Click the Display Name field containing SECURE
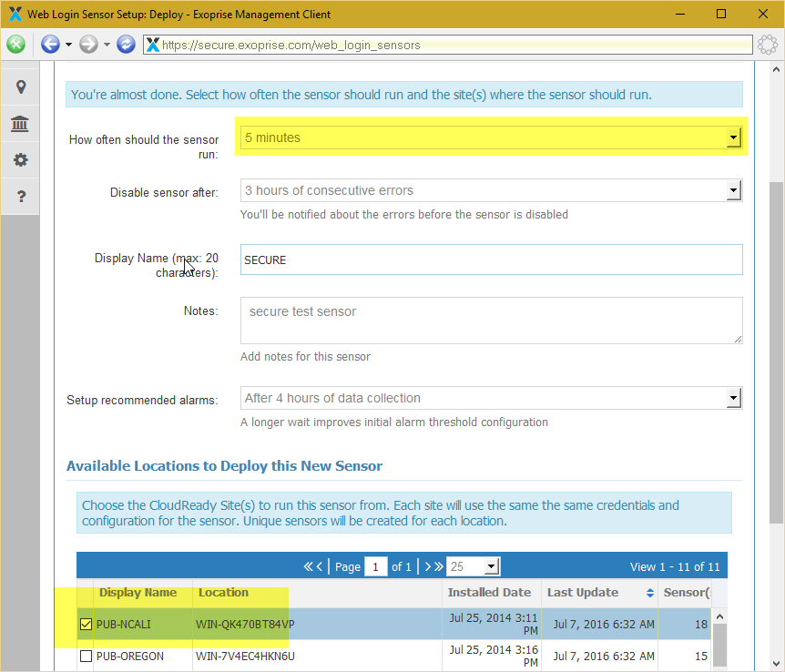The width and height of the screenshot is (785, 672). point(491,260)
